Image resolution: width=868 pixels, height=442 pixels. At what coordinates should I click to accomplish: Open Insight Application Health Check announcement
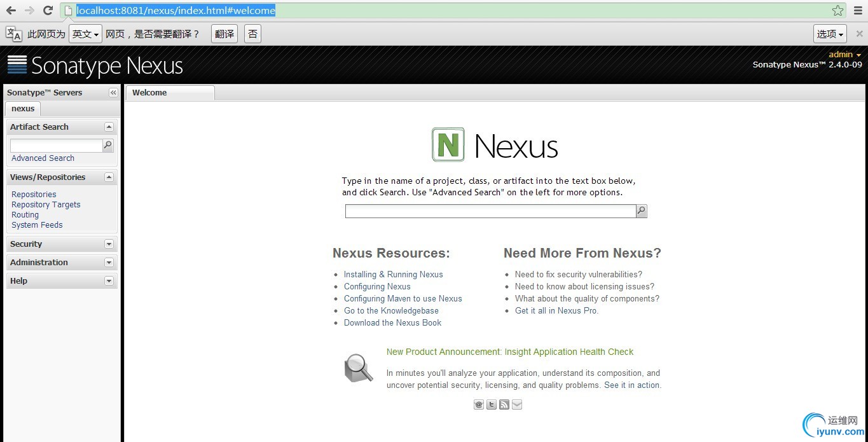point(510,352)
